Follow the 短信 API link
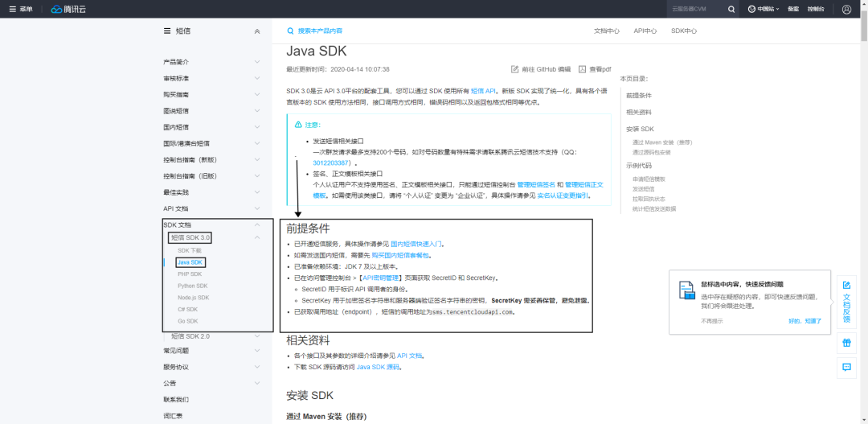The image size is (868, 424). pyautogui.click(x=484, y=90)
